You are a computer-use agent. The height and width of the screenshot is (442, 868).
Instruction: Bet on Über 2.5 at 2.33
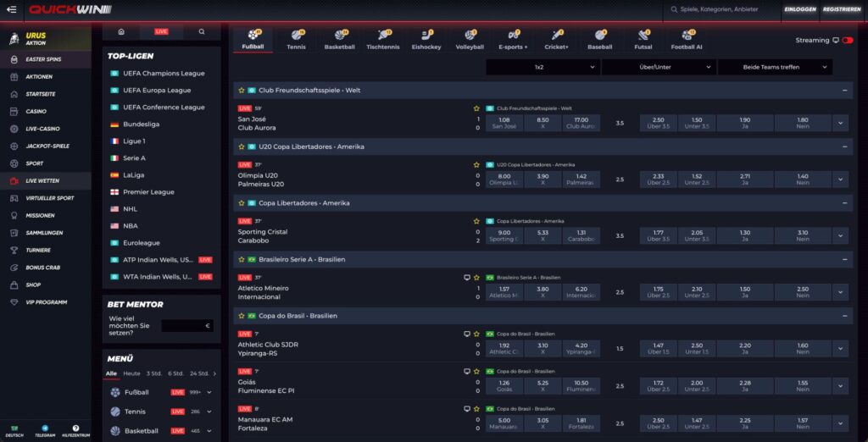658,180
